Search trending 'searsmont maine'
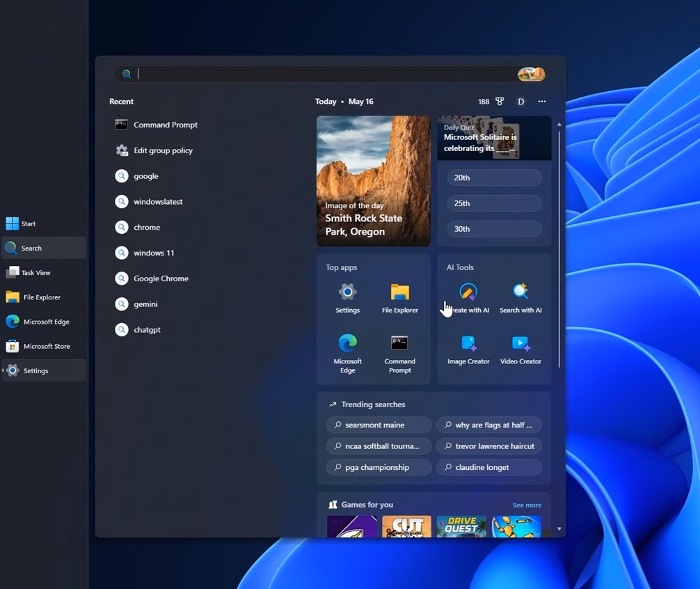 click(x=379, y=425)
